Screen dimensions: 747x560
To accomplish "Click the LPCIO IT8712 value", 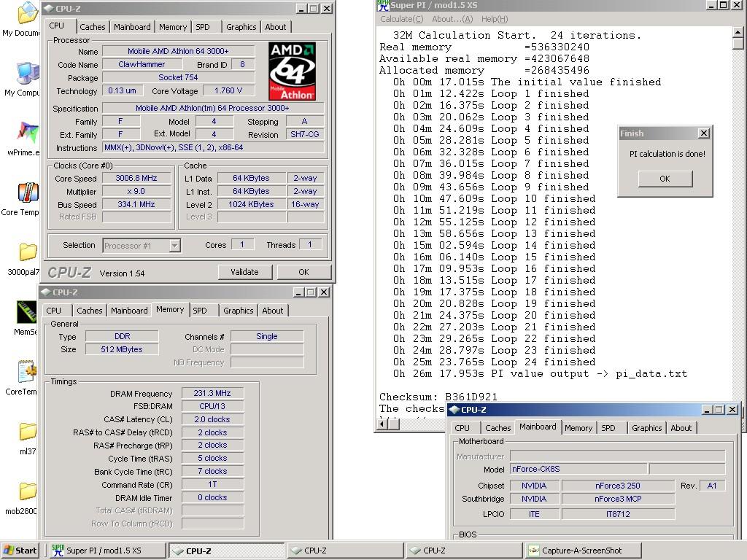I will [x=618, y=514].
